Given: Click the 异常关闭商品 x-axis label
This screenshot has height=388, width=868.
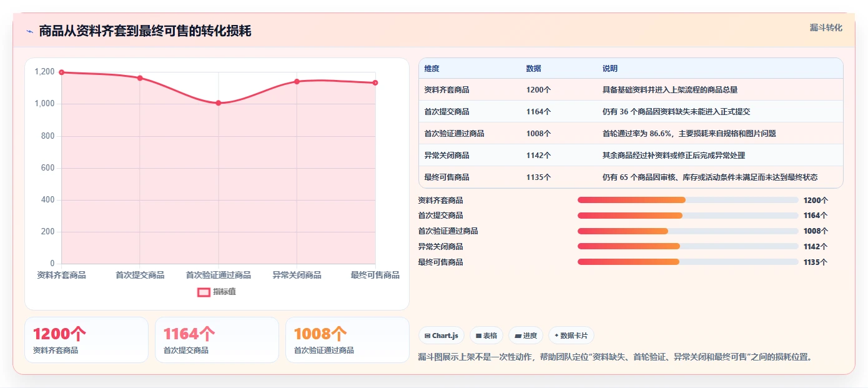Looking at the screenshot, I should click(297, 275).
